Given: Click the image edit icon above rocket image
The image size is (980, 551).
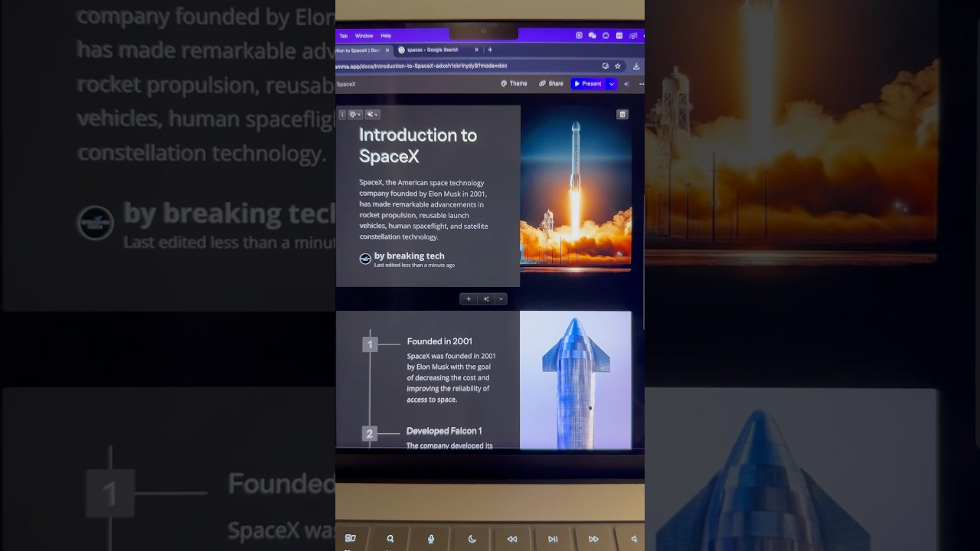Looking at the screenshot, I should point(622,115).
